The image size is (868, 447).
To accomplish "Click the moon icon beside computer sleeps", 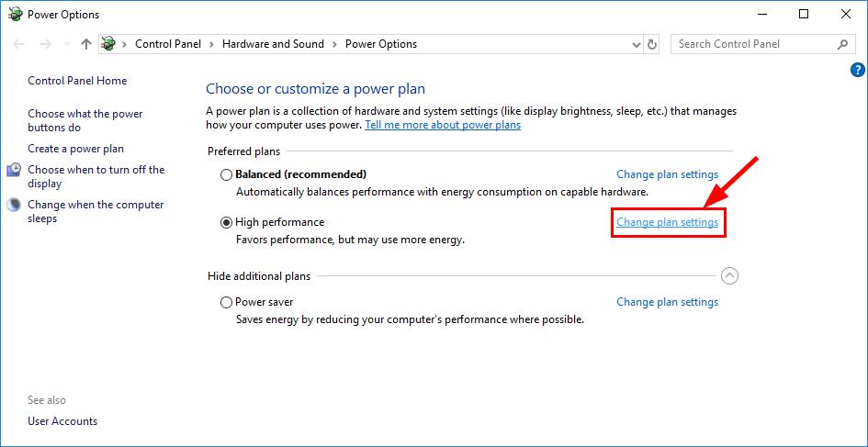I will point(14,206).
